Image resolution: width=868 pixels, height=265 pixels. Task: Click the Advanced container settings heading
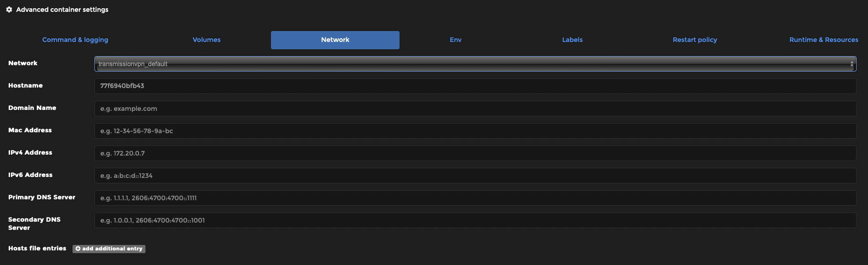(62, 10)
